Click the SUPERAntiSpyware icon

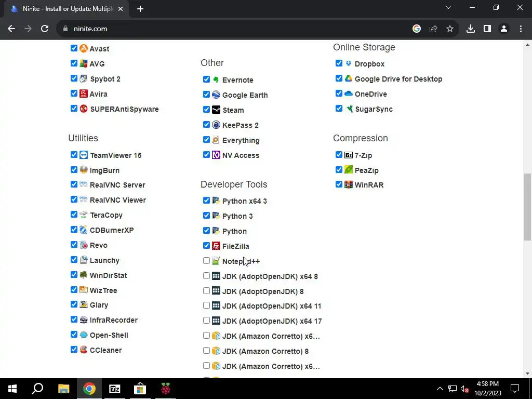(84, 109)
